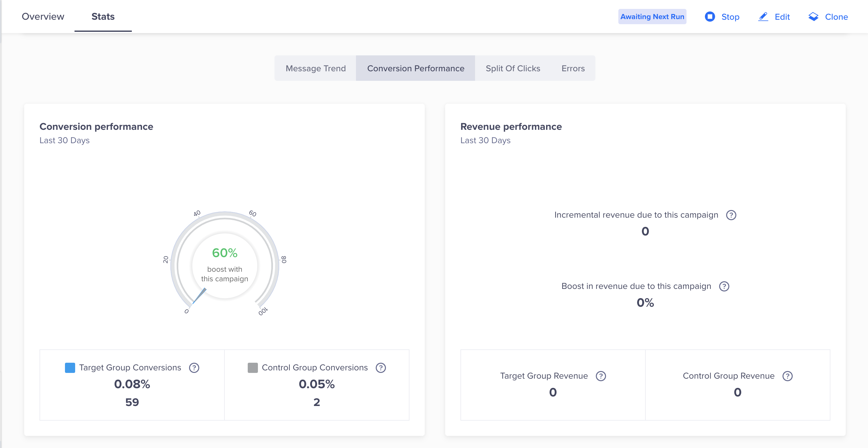Click the Awaiting Next Run status badge

pos(652,17)
